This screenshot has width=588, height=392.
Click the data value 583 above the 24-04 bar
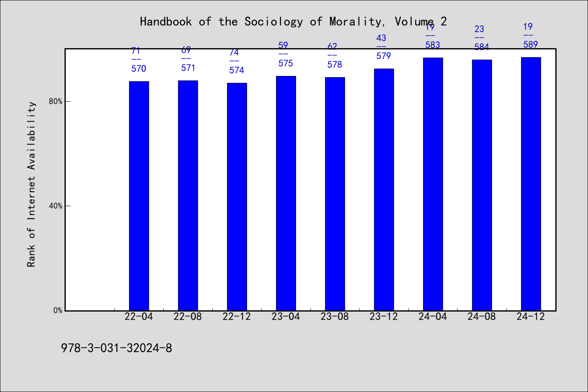point(433,45)
